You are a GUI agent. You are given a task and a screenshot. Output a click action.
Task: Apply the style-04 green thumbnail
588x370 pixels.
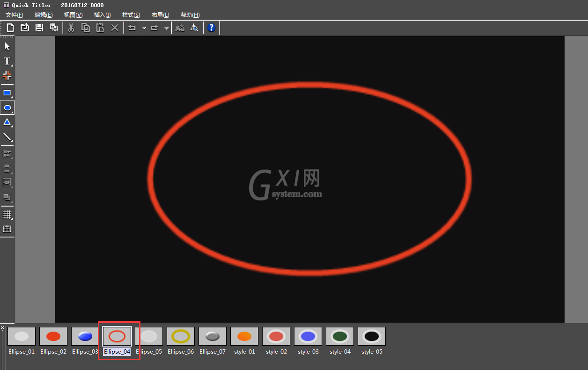coord(340,336)
